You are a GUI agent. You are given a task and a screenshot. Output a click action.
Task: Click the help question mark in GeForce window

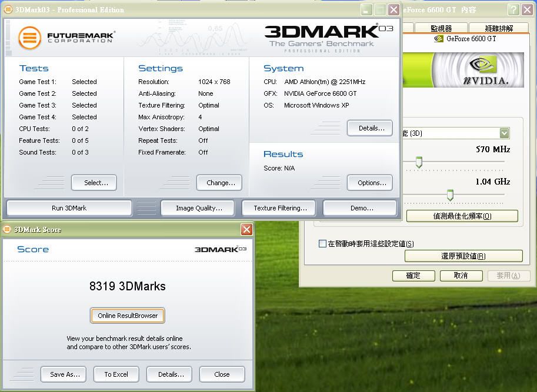coord(513,9)
